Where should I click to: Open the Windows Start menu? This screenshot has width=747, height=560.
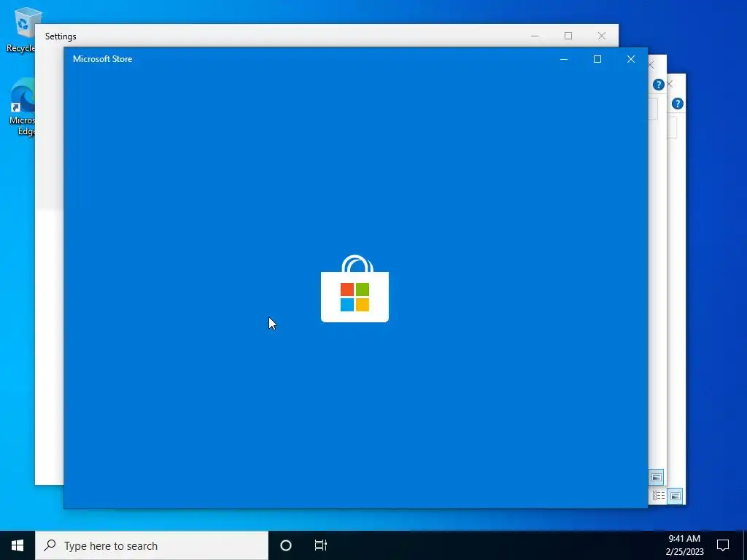tap(18, 545)
